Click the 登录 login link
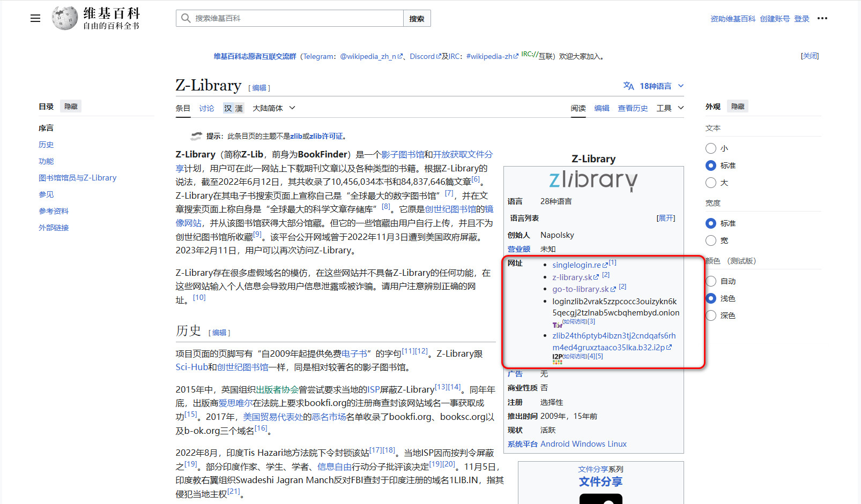Viewport: 861px width, 504px height. click(801, 19)
